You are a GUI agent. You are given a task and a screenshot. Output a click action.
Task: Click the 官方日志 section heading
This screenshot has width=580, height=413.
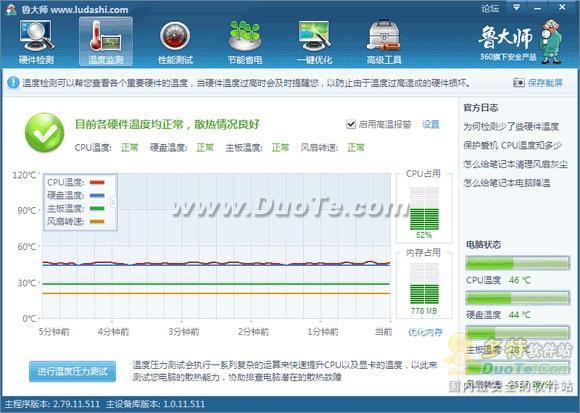pos(481,108)
